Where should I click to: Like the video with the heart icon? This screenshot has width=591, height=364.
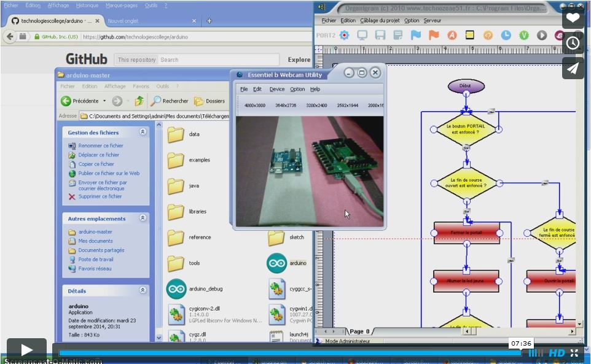[573, 18]
